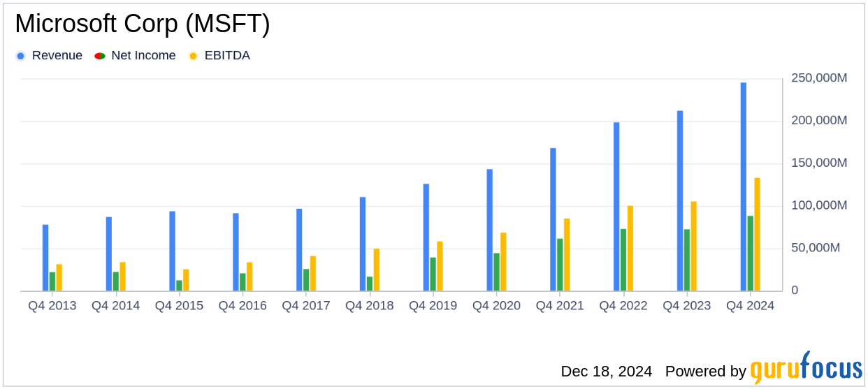Toggle the Revenue legend item
This screenshot has width=868, height=389.
(x=49, y=56)
